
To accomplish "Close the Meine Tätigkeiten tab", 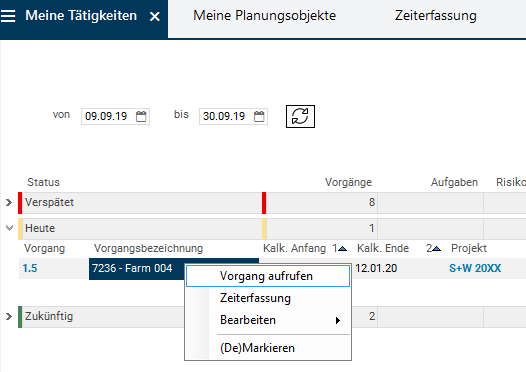I will point(155,16).
